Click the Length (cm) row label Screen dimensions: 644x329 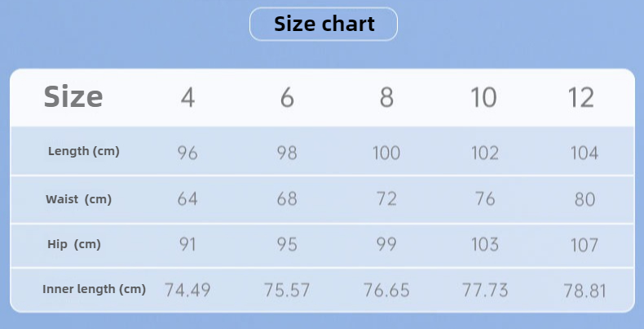pyautogui.click(x=84, y=151)
